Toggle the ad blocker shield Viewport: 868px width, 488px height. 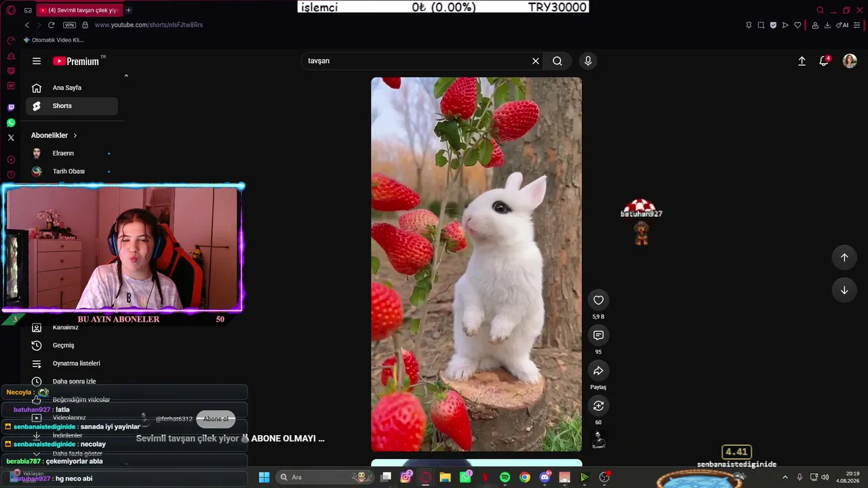pyautogui.click(x=773, y=25)
